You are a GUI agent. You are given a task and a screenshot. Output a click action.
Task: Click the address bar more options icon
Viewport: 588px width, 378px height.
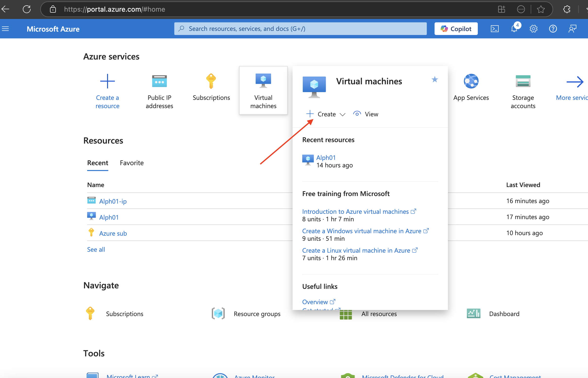(521, 9)
